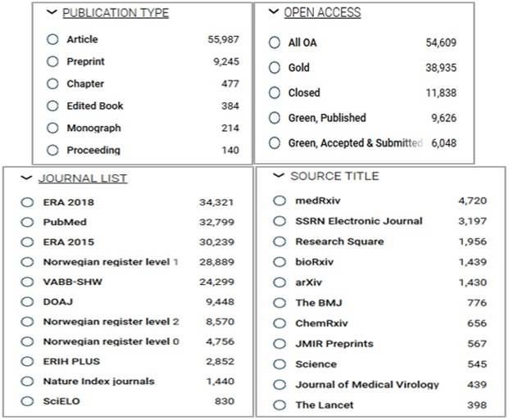Select the Preprint radio button
Image resolution: width=509 pixels, height=420 pixels.
pyautogui.click(x=53, y=61)
